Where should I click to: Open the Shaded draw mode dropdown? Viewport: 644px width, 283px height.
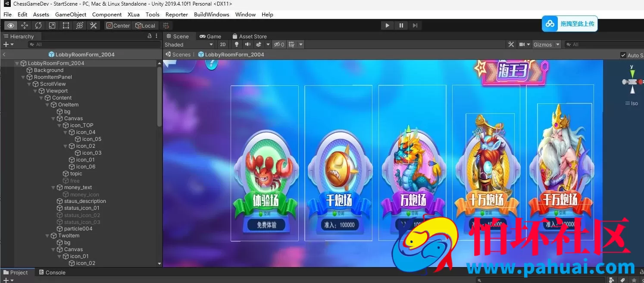189,44
